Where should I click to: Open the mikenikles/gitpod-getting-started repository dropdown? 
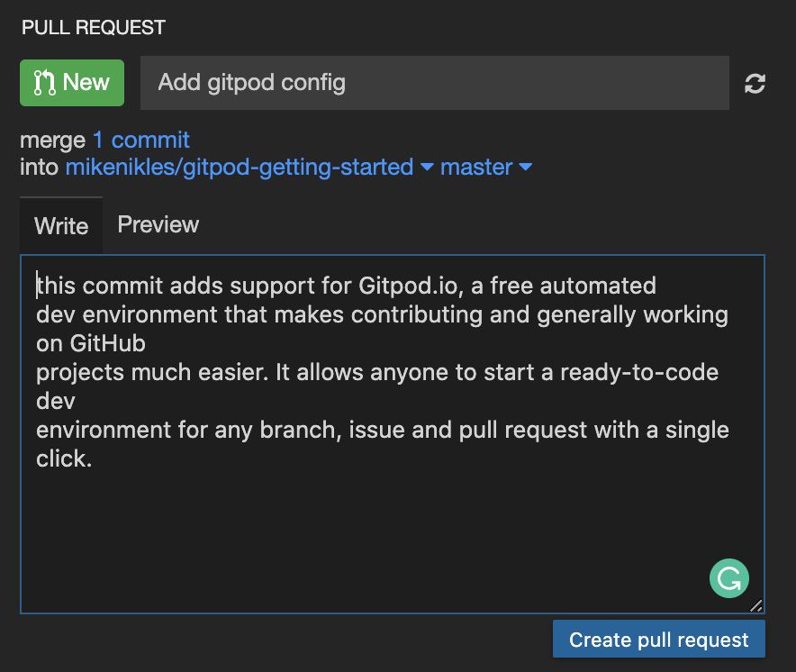coord(239,167)
